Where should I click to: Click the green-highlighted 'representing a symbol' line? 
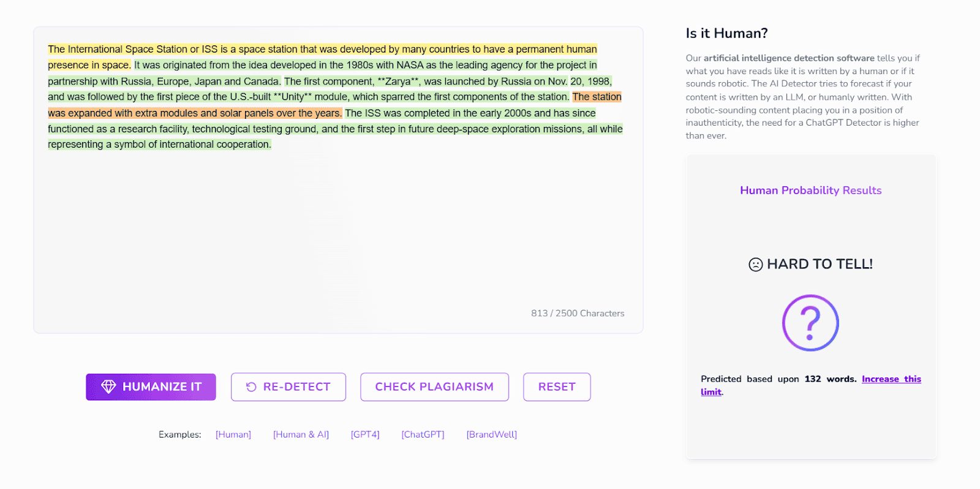click(159, 145)
